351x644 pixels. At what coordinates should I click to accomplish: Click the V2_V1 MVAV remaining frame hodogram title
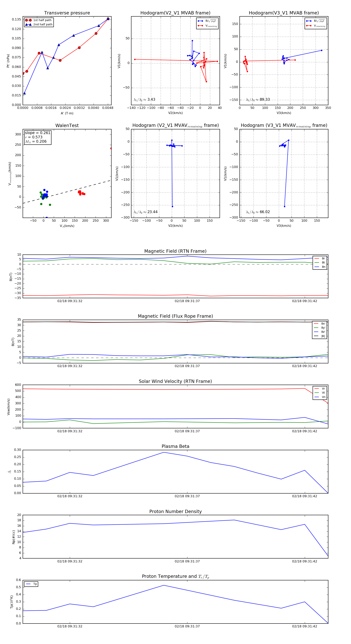175,125
